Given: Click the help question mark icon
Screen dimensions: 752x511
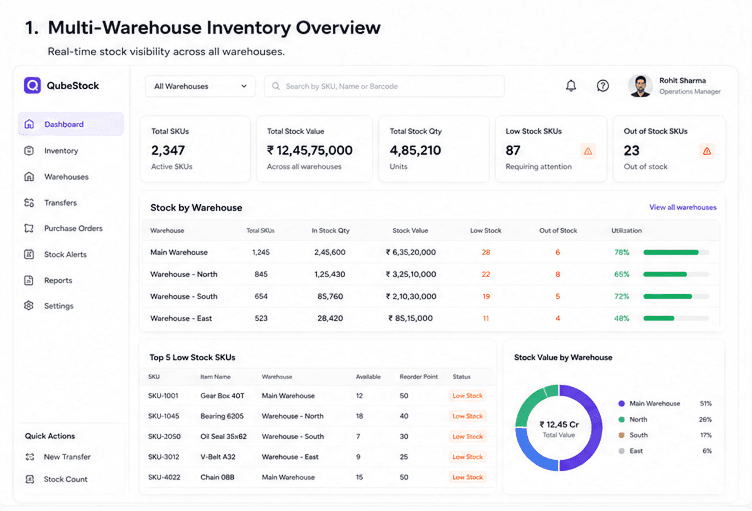Looking at the screenshot, I should pyautogui.click(x=603, y=86).
